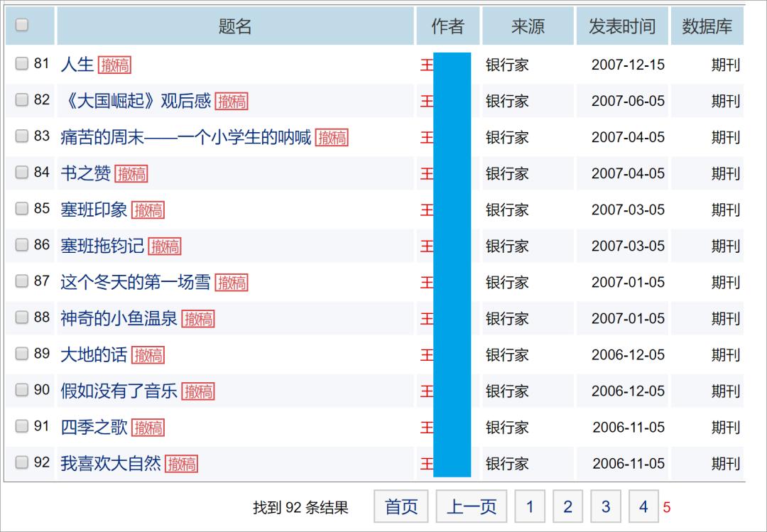Check the box for row 83
Screen dimensions: 767x532
pyautogui.click(x=21, y=136)
